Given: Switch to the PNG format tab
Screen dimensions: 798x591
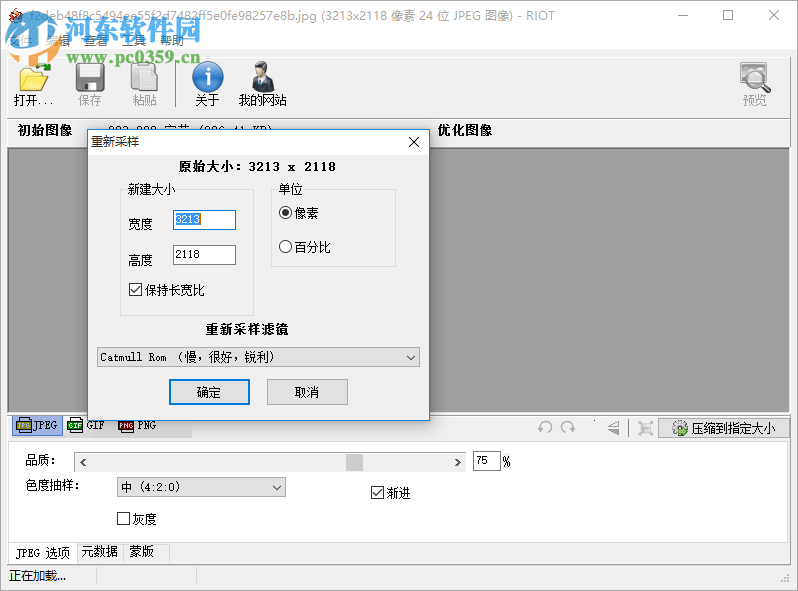Looking at the screenshot, I should click(x=137, y=425).
